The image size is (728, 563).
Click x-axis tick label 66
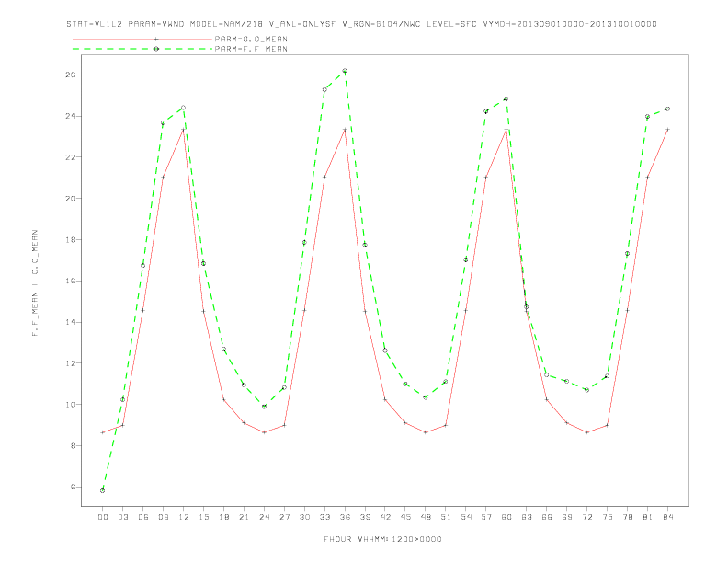pyautogui.click(x=547, y=517)
